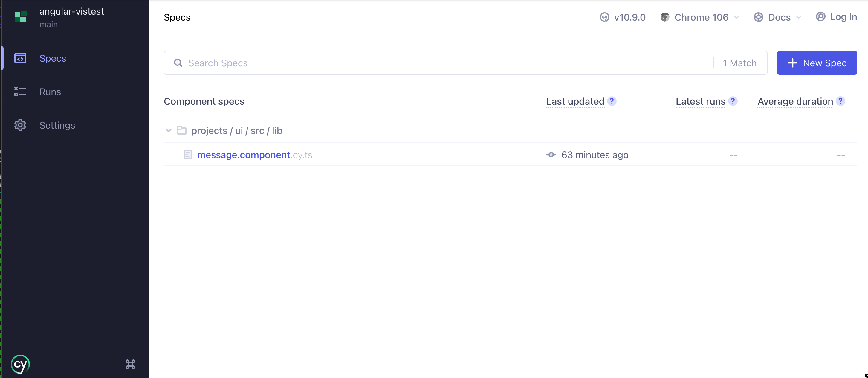Click the Last updated help question mark
This screenshot has height=378, width=868.
tap(612, 101)
